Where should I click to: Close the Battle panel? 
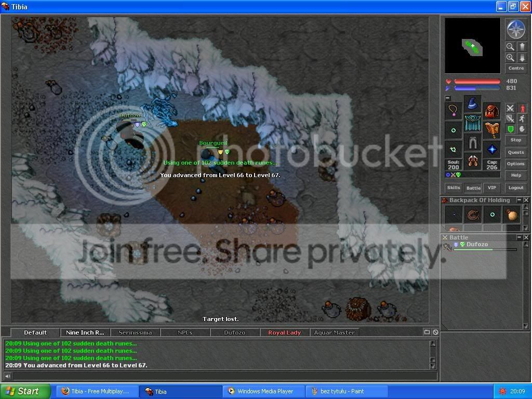(526, 237)
